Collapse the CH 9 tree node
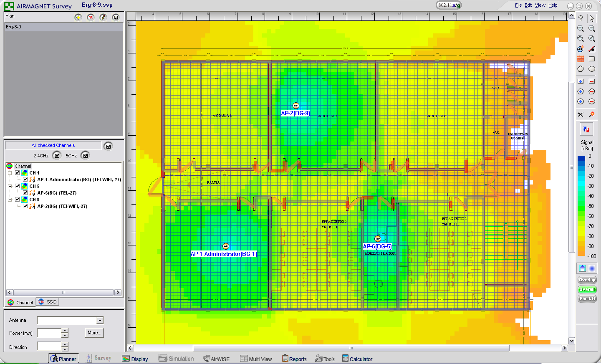Image resolution: width=601 pixels, height=364 pixels. point(10,200)
